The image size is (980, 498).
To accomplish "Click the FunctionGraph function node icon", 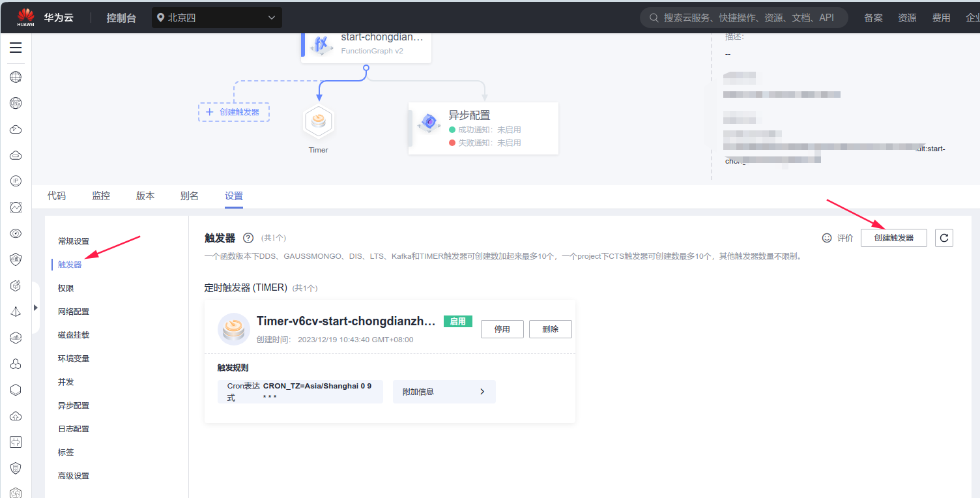I will tap(321, 44).
